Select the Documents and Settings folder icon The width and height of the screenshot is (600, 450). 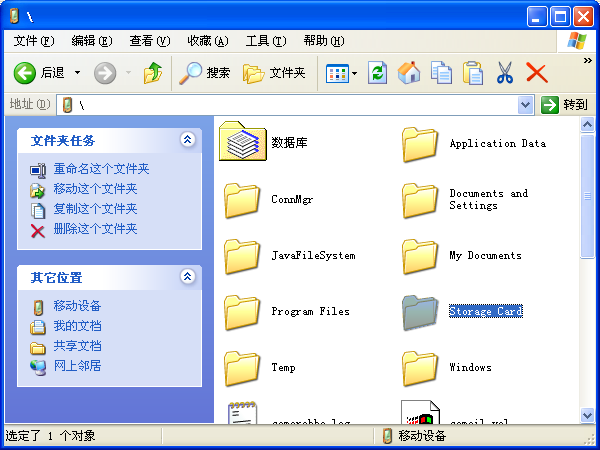[420, 200]
